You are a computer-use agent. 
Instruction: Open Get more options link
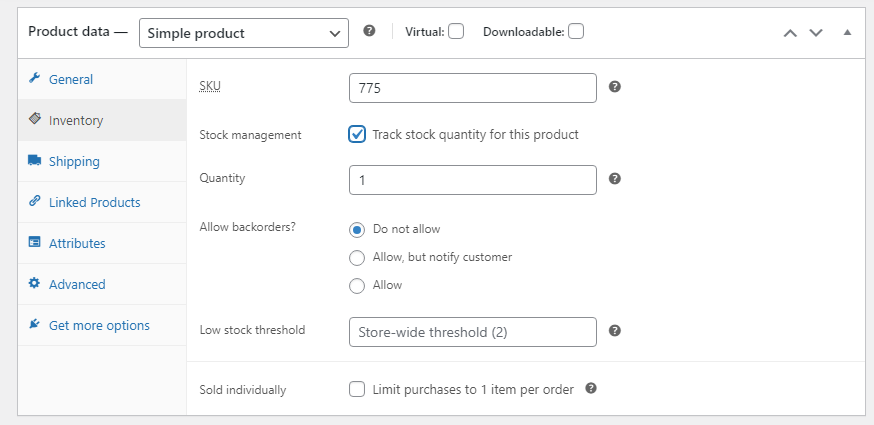click(99, 325)
